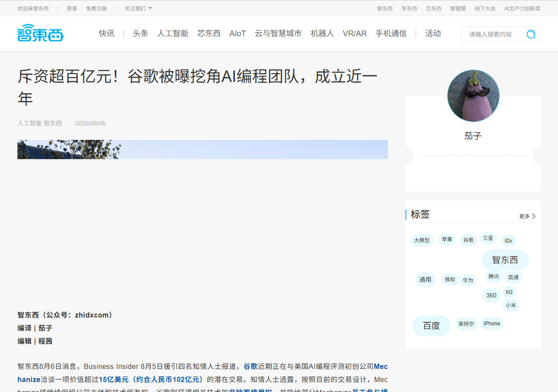Image resolution: width=558 pixels, height=392 pixels.
Task: Open the 芯东西 top-right link
Action: click(x=434, y=8)
